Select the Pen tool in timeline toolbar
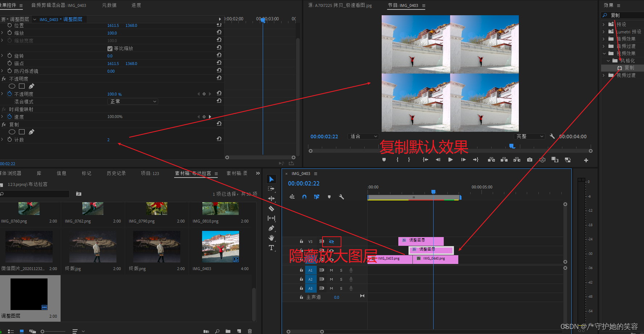 point(271,228)
